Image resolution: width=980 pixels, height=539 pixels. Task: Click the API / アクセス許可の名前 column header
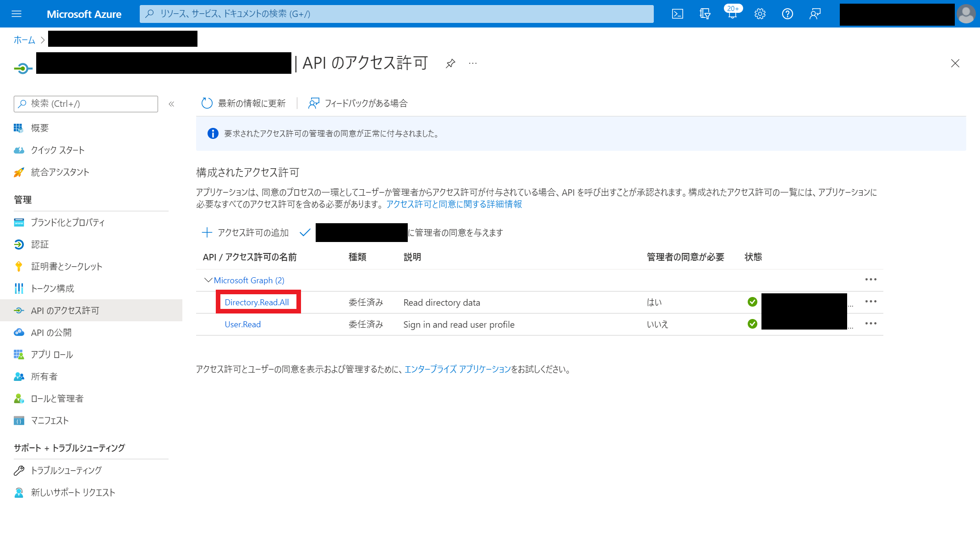250,257
